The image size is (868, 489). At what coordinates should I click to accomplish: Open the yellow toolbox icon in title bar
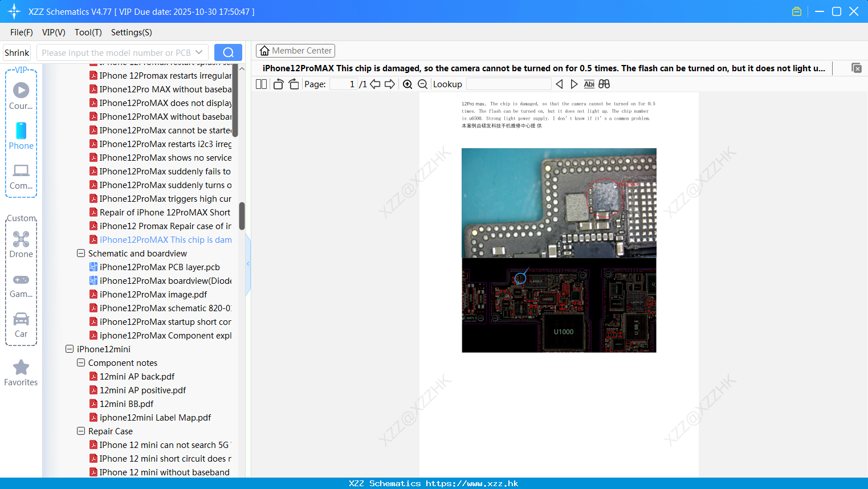point(797,11)
